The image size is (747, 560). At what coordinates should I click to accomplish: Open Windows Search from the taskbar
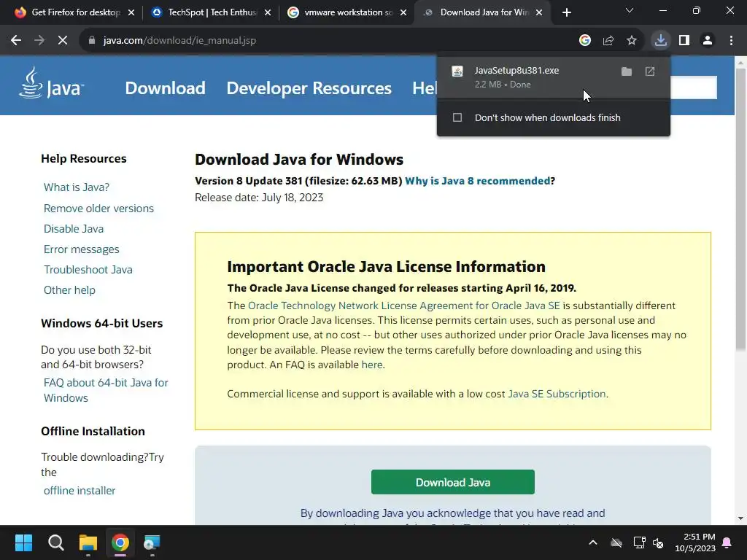click(55, 542)
